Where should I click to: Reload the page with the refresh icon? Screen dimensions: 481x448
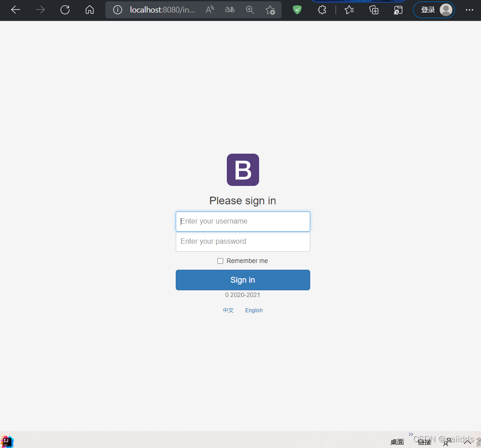pyautogui.click(x=65, y=10)
